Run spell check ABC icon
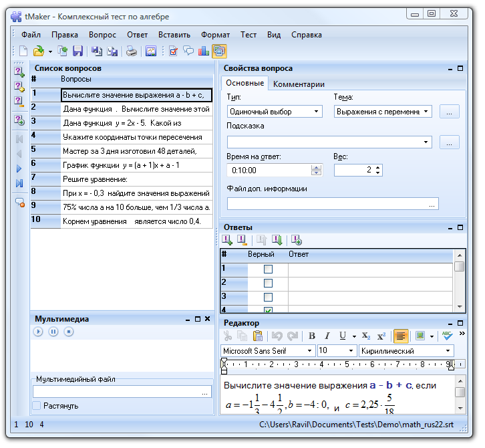Viewport: 485px width, 448px height. (x=447, y=336)
